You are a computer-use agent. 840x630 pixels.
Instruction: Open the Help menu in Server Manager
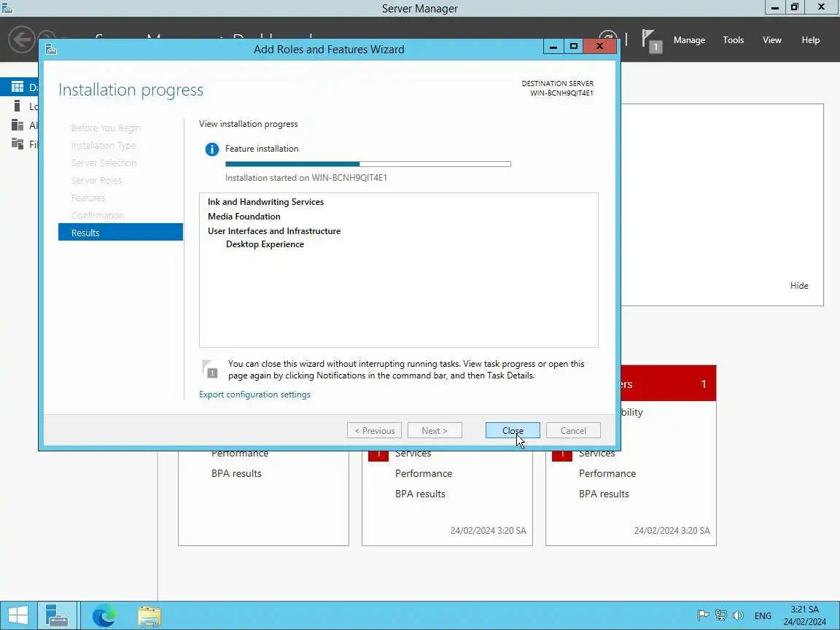click(810, 40)
